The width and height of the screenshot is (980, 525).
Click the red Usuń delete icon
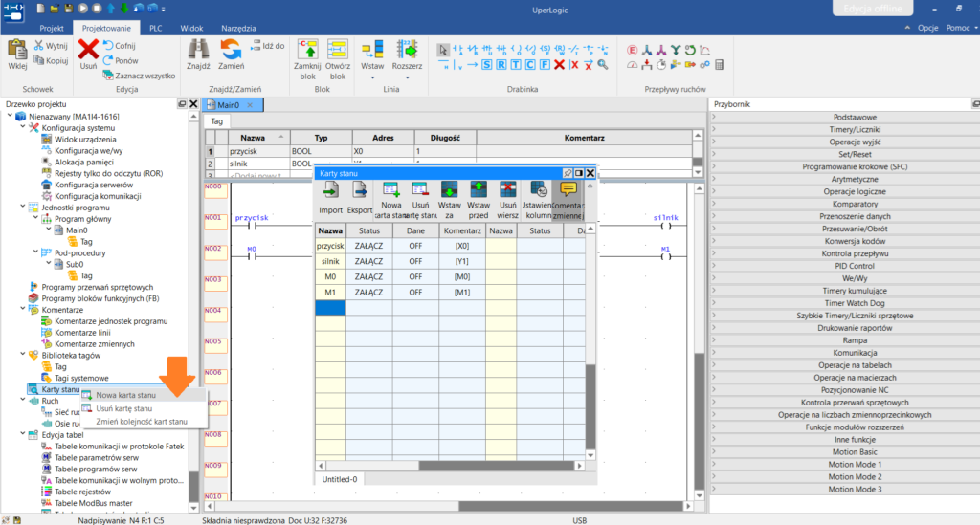tap(88, 49)
